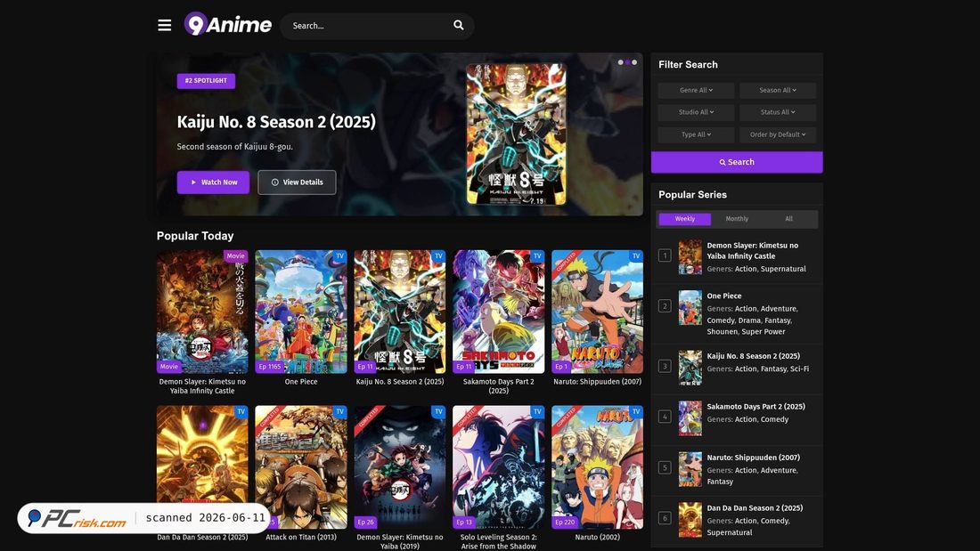Click Kaiju No. 8 in Popular Series list
This screenshot has width=980, height=551.
pos(753,356)
